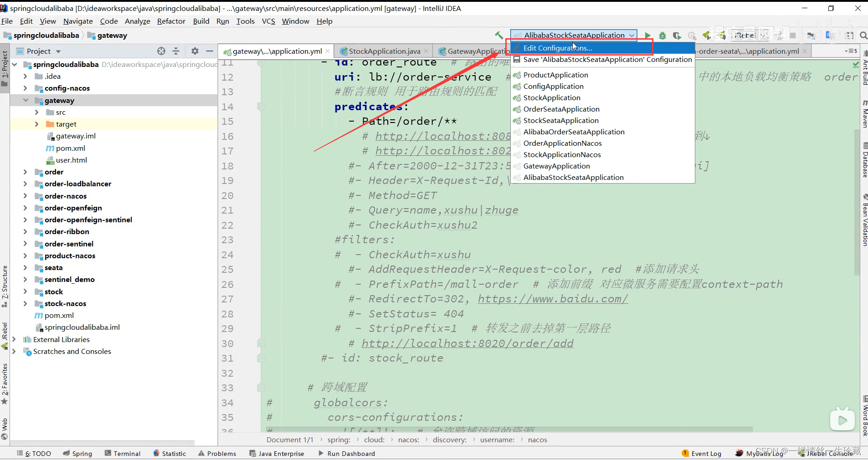The image size is (868, 460).
Task: Open the VCS menu
Action: point(268,21)
